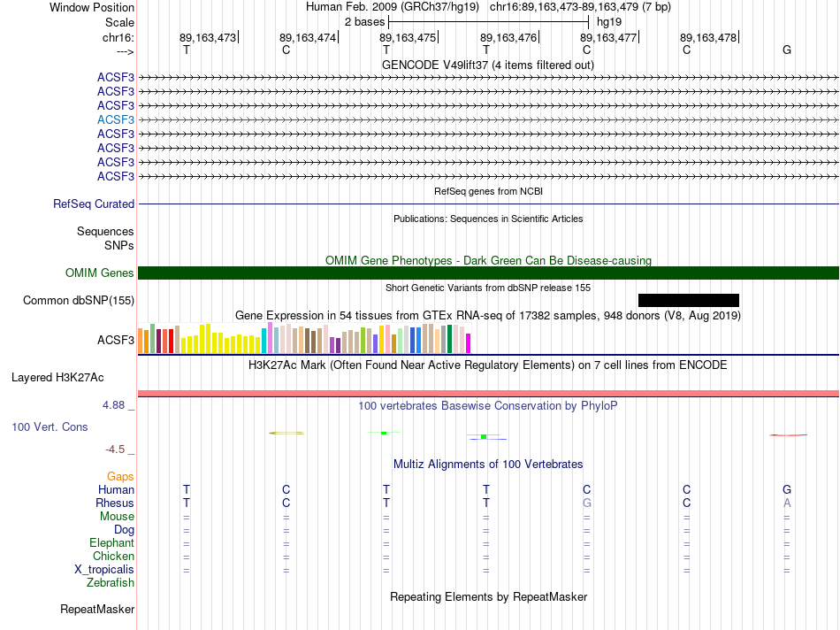The width and height of the screenshot is (840, 630).
Task: Open 'Multiz Alignments of 100 Vertebrates' title
Action: pos(488,465)
